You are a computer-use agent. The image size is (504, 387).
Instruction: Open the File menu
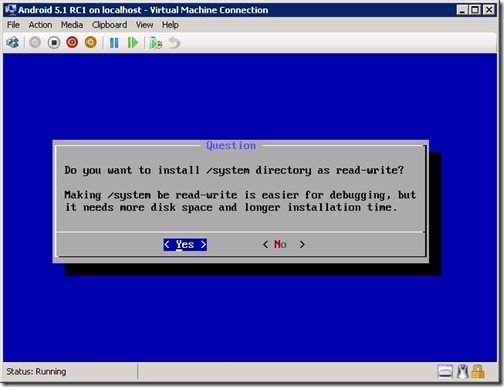pyautogui.click(x=13, y=25)
